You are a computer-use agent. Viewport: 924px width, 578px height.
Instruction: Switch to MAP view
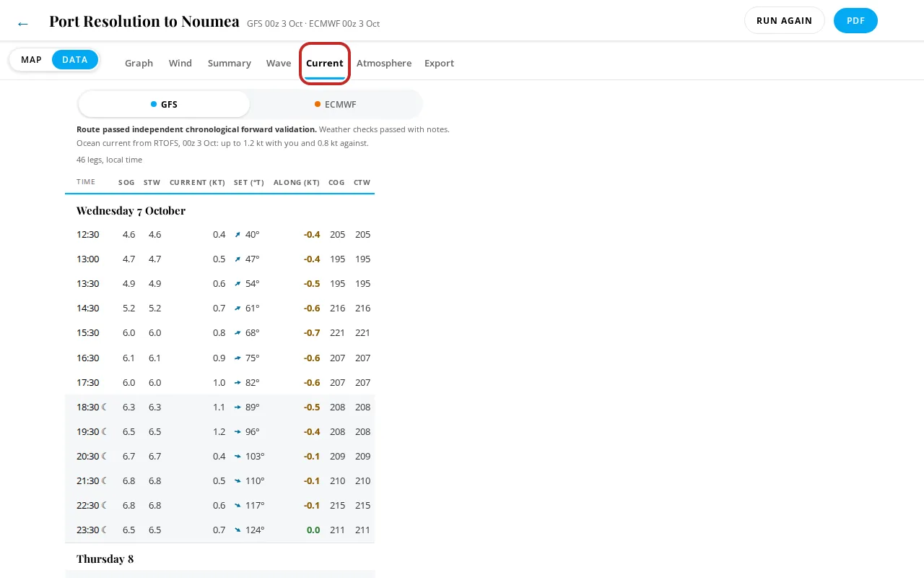pos(31,60)
